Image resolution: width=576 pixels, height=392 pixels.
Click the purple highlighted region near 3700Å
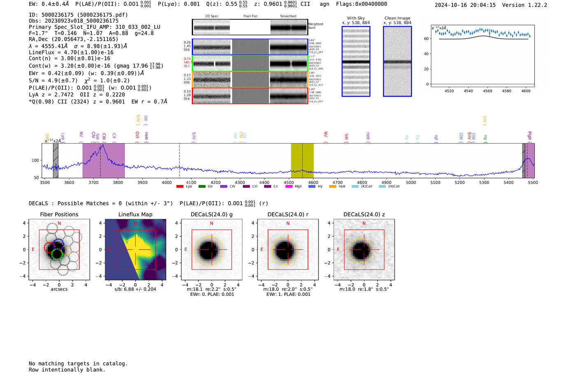coord(104,160)
